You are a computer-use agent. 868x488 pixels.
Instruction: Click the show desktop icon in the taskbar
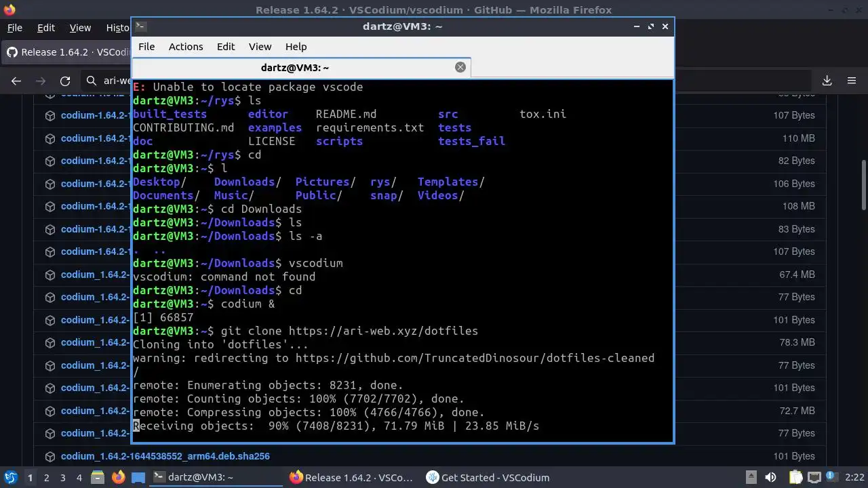point(138,477)
